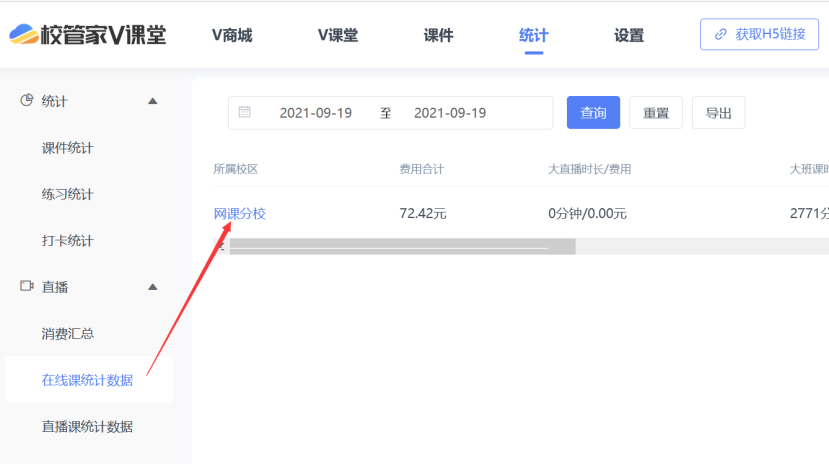This screenshot has width=829, height=464.
Task: Click the 导出 button
Action: (719, 113)
